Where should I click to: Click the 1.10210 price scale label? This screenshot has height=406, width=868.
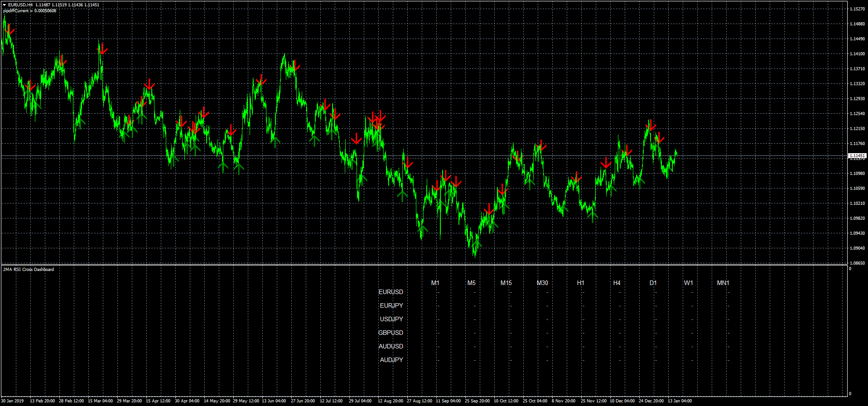[x=857, y=203]
